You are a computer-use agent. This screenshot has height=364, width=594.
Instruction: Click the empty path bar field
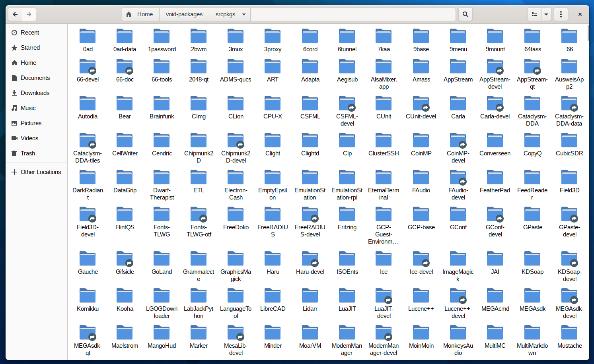(353, 14)
